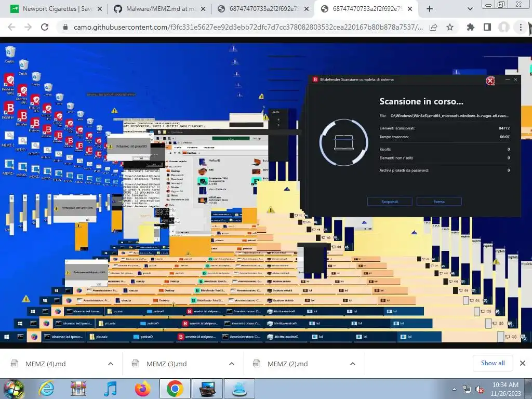Image resolution: width=532 pixels, height=399 pixels.
Task: Close the Malware/MEMZ.md tab
Action: point(203,9)
